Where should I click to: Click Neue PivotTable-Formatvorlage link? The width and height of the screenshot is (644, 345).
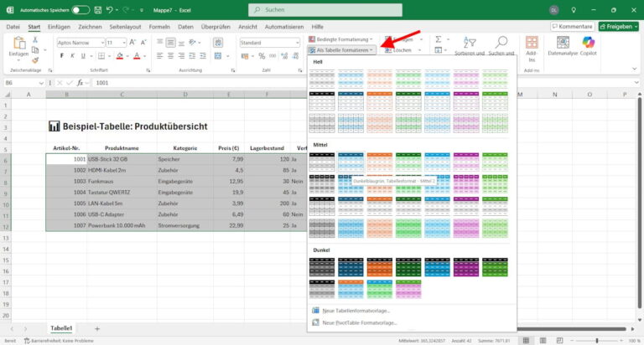[360, 323]
